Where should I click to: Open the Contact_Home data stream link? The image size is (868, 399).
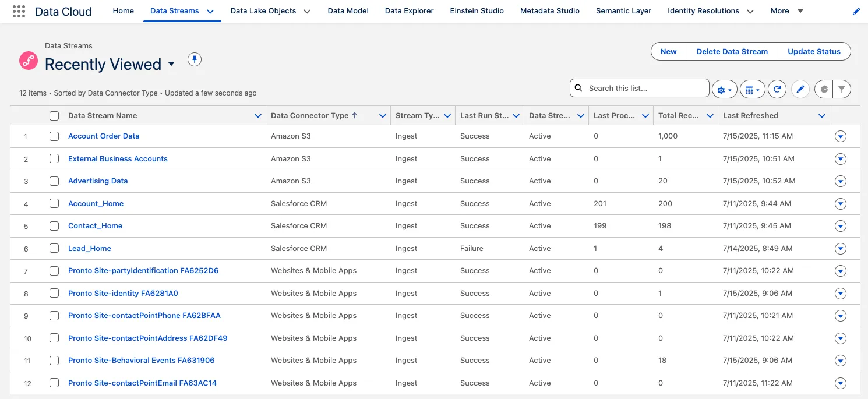(95, 226)
